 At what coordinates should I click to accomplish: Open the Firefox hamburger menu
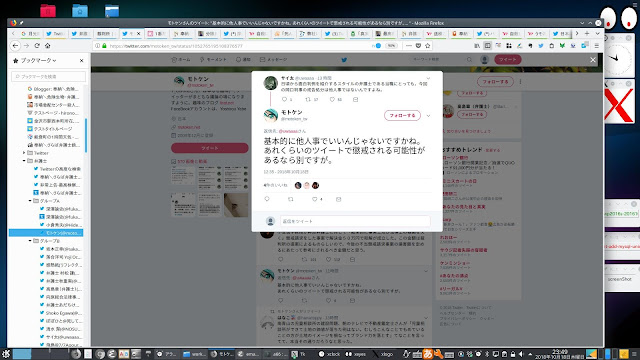pyautogui.click(x=596, y=46)
